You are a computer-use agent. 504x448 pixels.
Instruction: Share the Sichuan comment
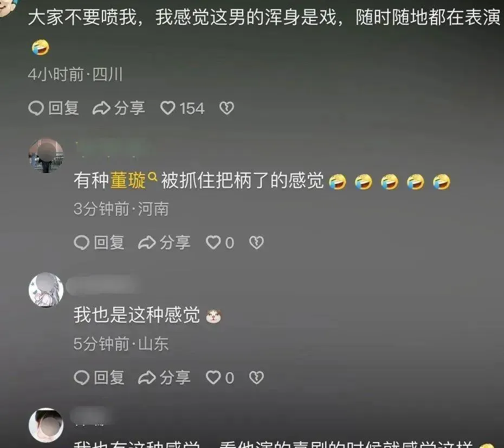(119, 108)
